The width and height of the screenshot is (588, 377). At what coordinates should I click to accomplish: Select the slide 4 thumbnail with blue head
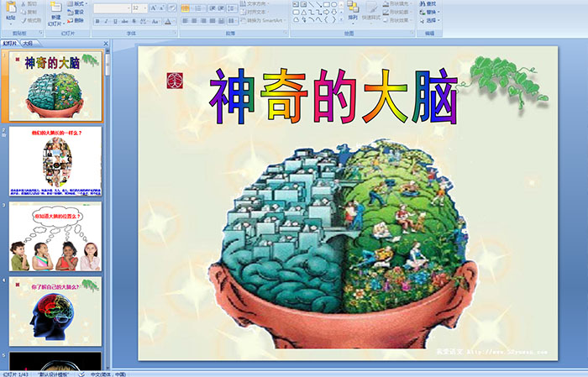55,312
